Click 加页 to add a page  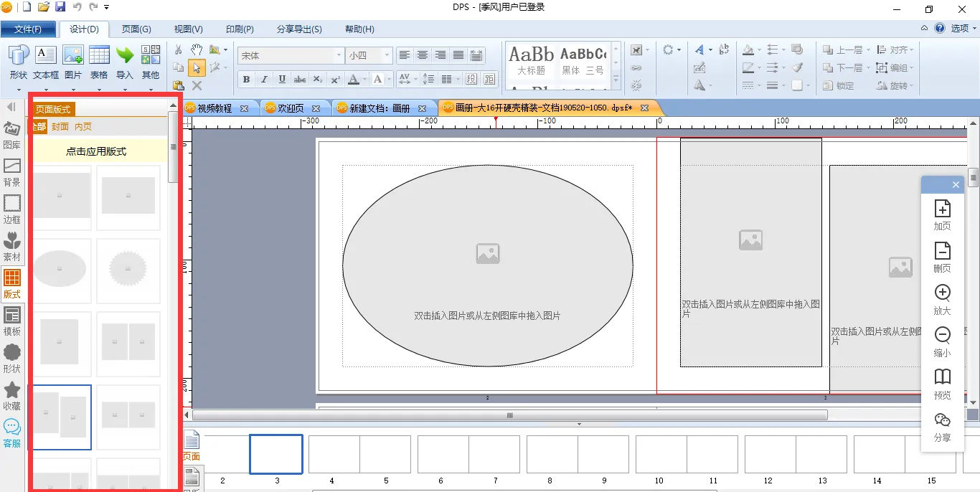(x=942, y=214)
